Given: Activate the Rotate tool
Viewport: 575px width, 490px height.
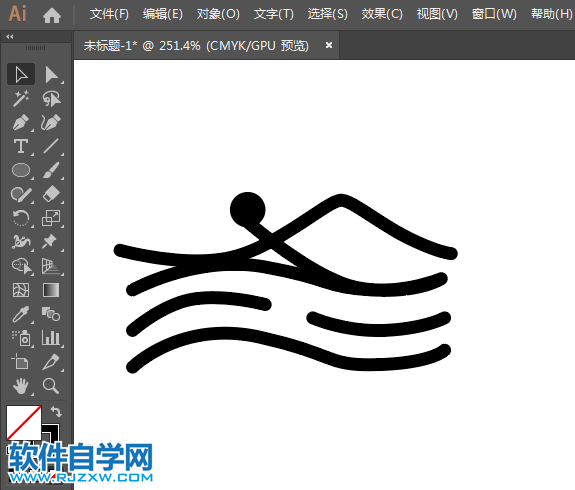Looking at the screenshot, I should coord(21,218).
